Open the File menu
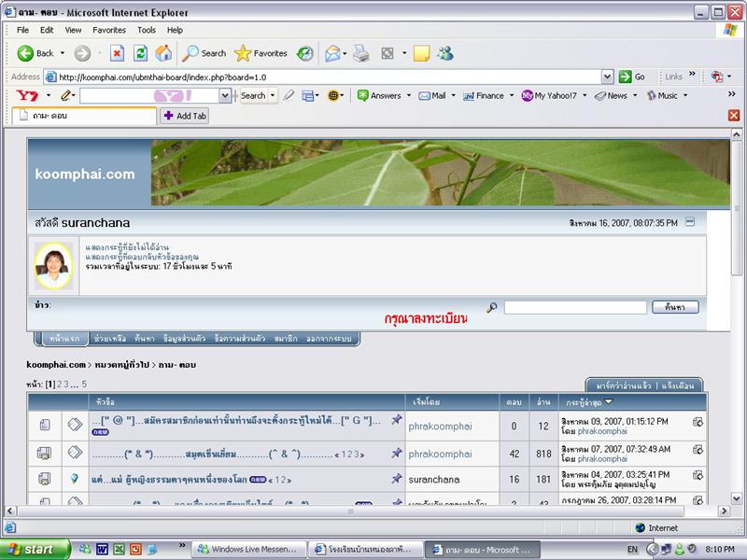The image size is (747, 560). pyautogui.click(x=22, y=30)
